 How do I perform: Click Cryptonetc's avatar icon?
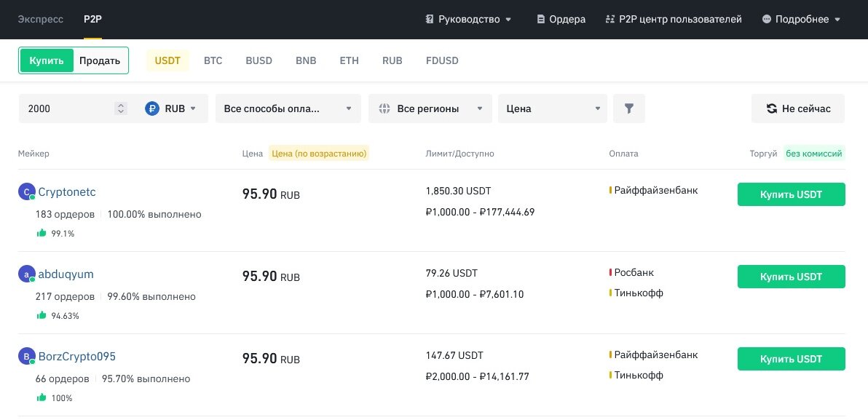[x=26, y=192]
